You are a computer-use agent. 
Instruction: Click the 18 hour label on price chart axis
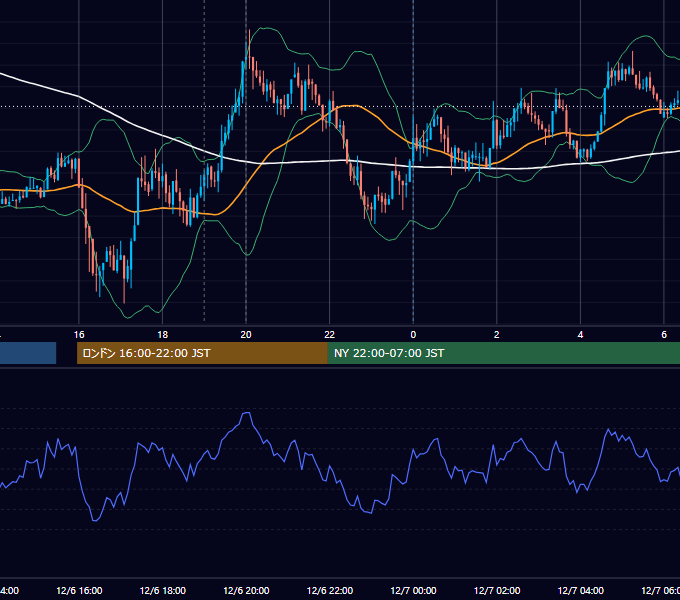pyautogui.click(x=163, y=335)
